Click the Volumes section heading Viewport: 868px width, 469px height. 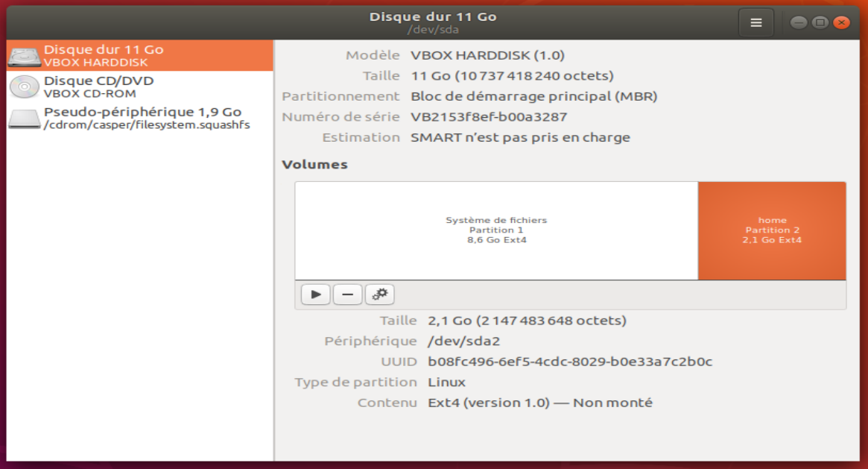click(314, 165)
